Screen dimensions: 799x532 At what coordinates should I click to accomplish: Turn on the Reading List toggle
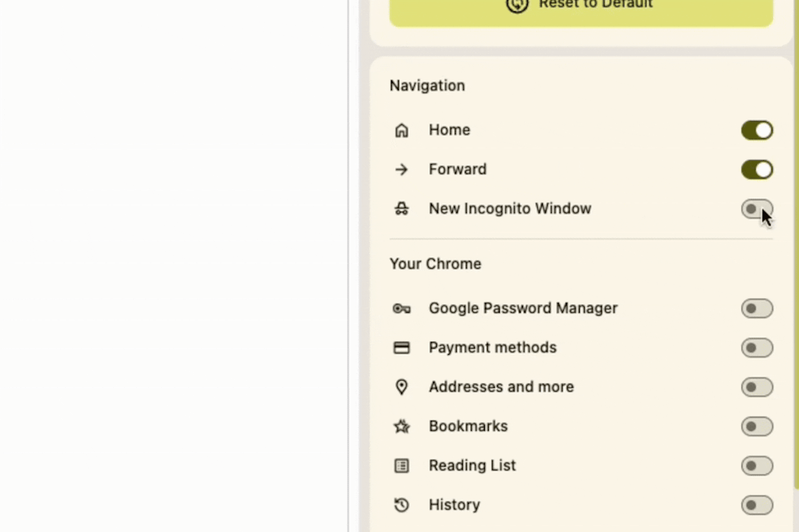click(756, 466)
